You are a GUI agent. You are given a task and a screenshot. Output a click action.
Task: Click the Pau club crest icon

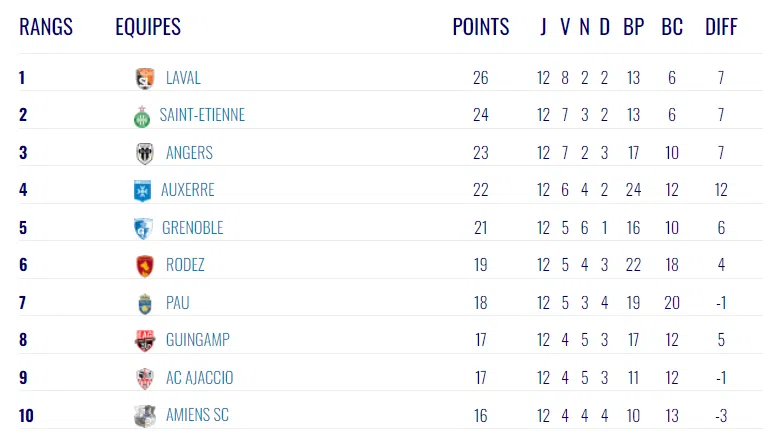pos(144,303)
